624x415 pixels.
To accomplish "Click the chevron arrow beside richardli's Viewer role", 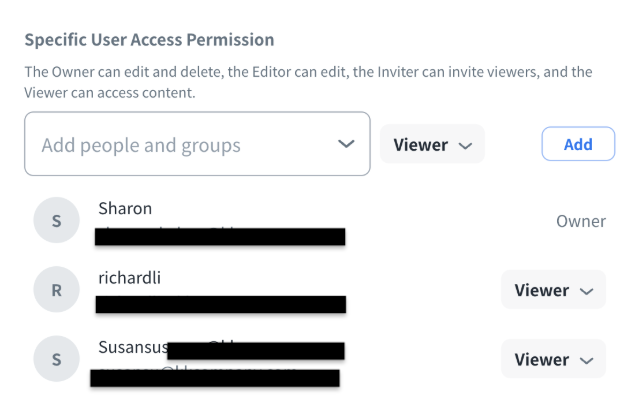I will (x=587, y=291).
